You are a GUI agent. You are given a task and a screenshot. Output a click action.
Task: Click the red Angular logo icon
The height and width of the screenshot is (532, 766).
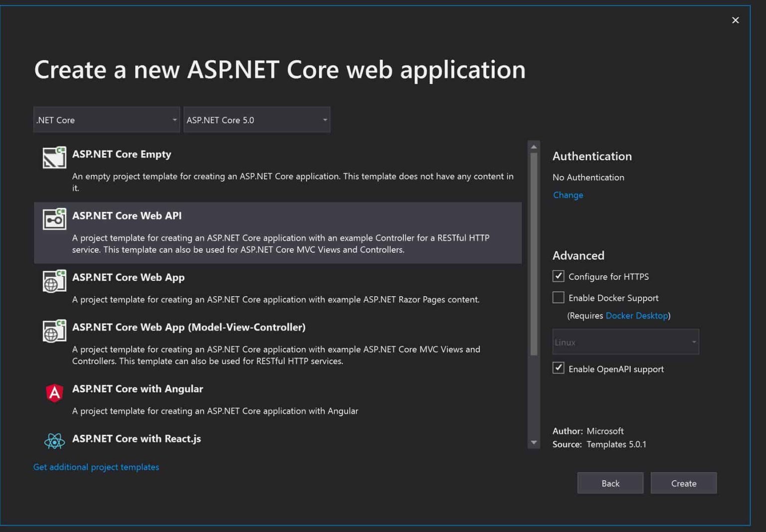click(54, 393)
